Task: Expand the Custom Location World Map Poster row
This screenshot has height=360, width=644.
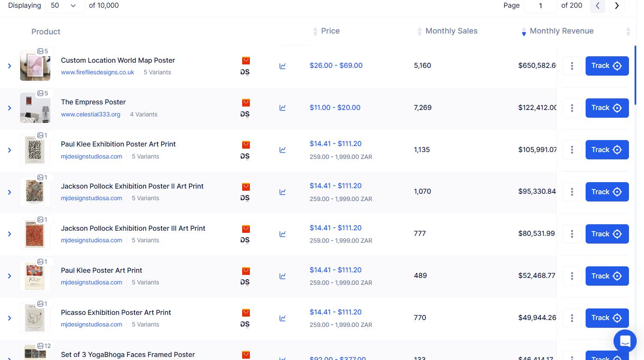Action: 9,66
